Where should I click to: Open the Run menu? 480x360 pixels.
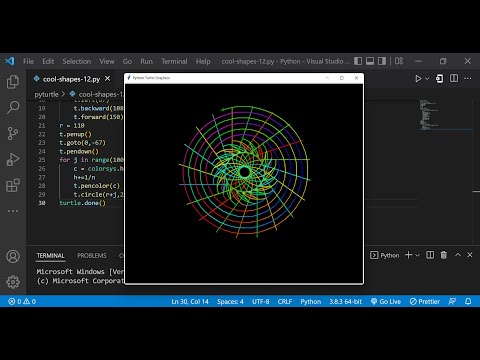(146, 61)
